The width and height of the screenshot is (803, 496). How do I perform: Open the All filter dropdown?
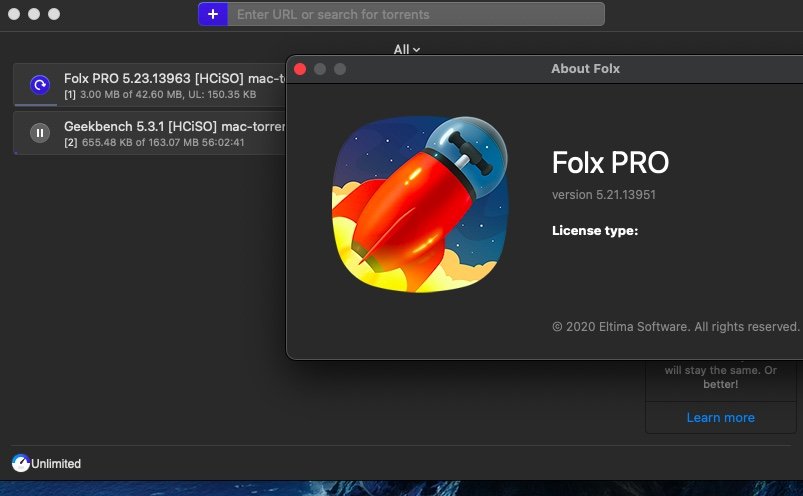pyautogui.click(x=407, y=50)
